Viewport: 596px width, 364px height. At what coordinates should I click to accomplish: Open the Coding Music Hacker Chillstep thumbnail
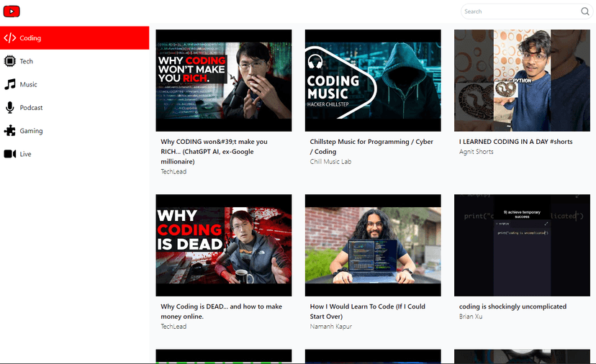coord(373,81)
